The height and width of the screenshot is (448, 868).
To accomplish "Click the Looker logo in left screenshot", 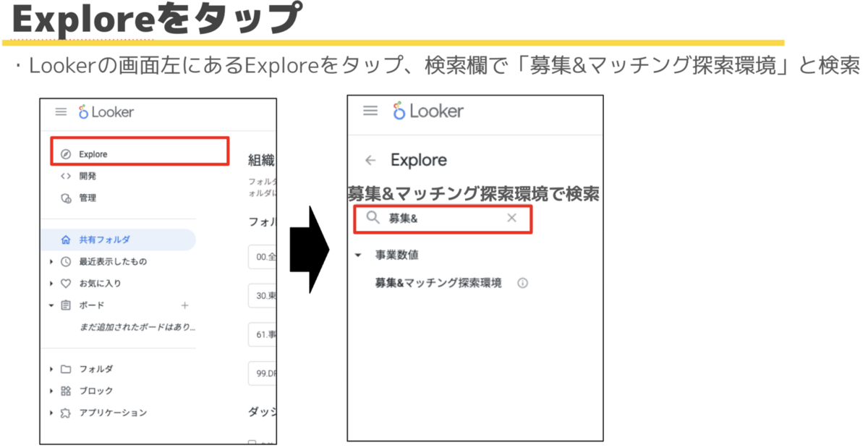I will click(x=106, y=112).
